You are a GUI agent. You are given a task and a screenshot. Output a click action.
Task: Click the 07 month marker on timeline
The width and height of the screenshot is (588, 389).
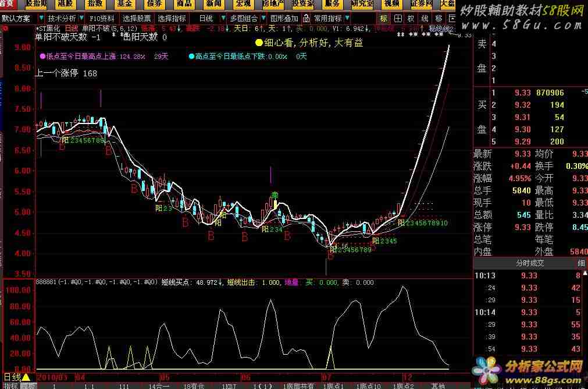tap(327, 377)
